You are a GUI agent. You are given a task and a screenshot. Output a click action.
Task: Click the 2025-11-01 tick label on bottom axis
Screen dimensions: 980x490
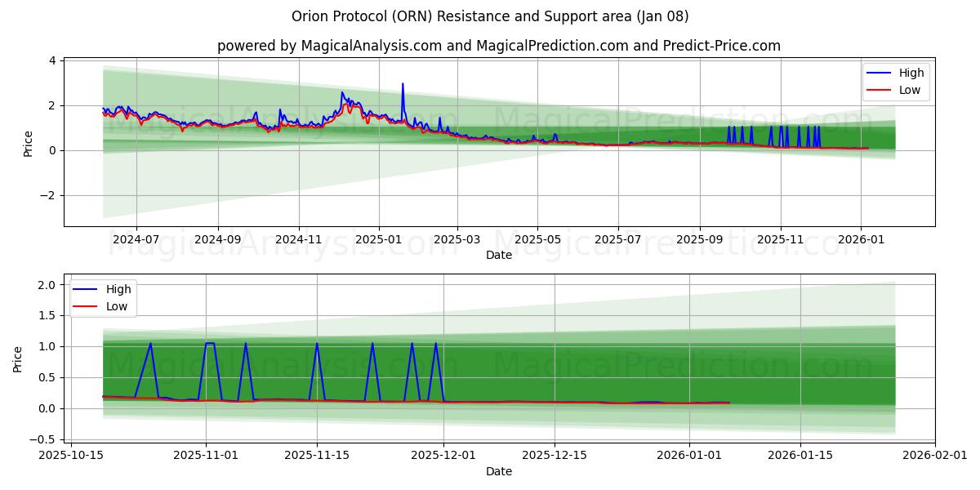point(208,454)
